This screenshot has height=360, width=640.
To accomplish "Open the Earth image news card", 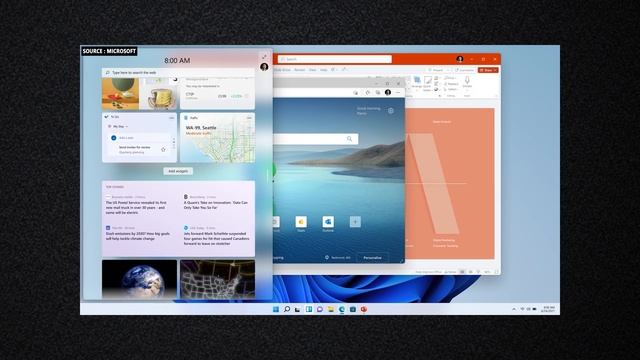I will coord(139,279).
